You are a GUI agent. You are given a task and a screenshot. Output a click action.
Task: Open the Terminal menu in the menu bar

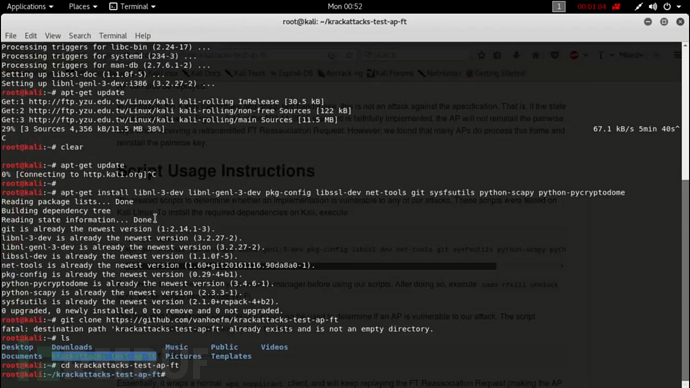[113, 36]
